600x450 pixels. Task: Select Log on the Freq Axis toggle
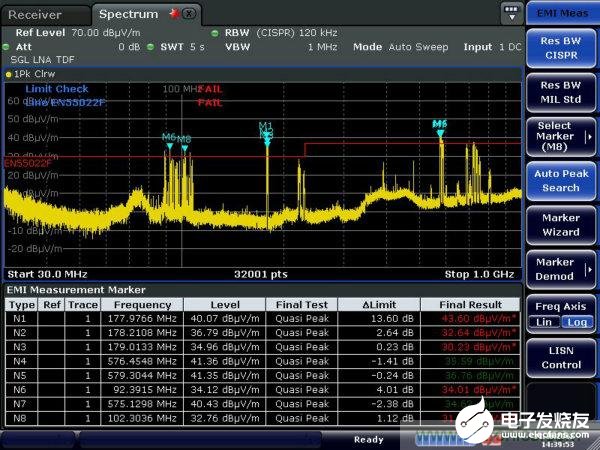575,322
